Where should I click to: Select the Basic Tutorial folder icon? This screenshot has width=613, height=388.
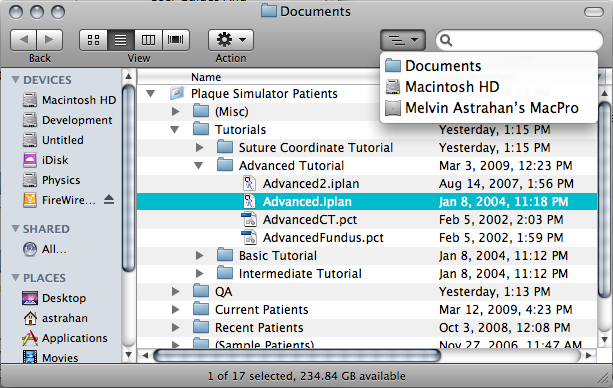click(x=225, y=255)
